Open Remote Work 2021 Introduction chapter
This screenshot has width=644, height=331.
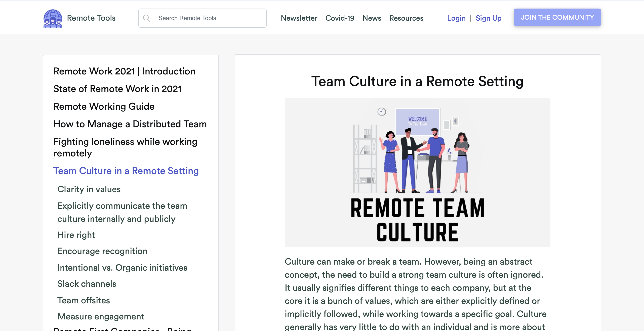click(x=124, y=71)
